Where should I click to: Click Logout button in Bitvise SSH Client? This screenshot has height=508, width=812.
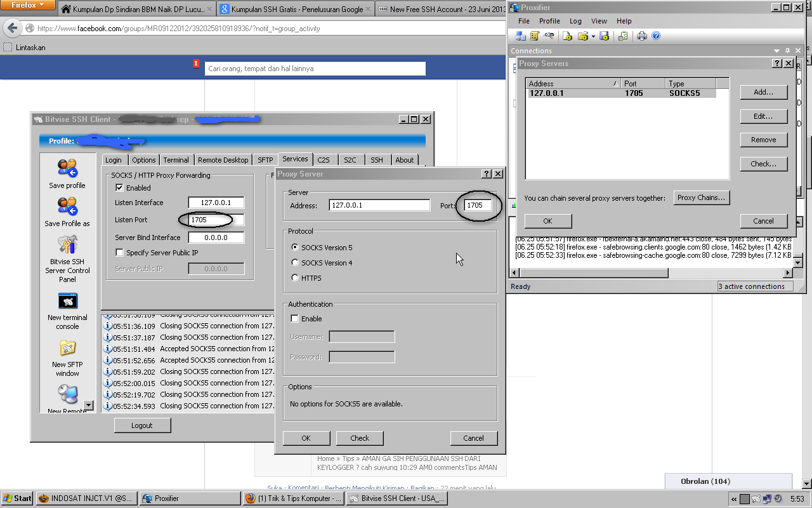[x=142, y=425]
